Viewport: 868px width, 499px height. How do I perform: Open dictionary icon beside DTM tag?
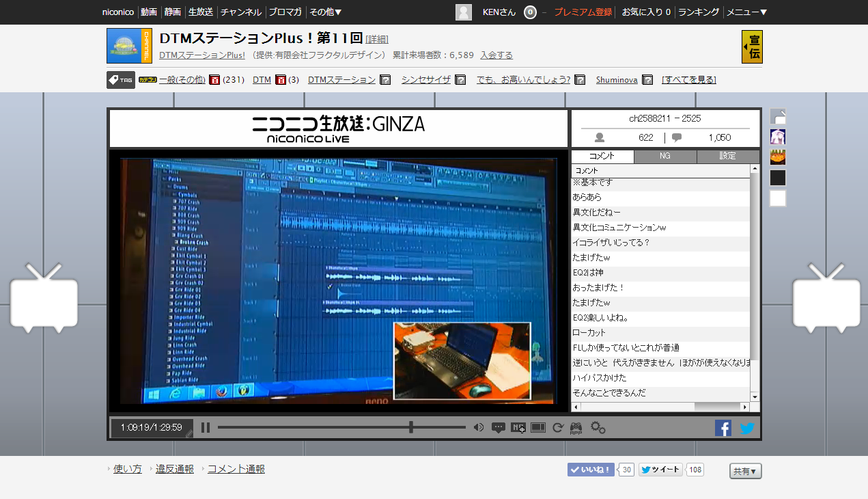(x=280, y=80)
